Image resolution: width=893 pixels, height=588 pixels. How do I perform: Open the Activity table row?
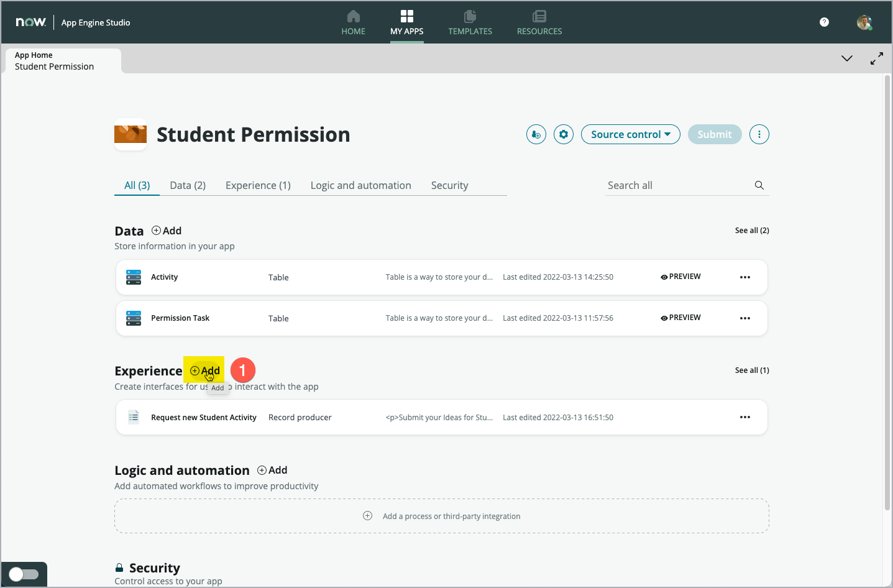pos(442,277)
